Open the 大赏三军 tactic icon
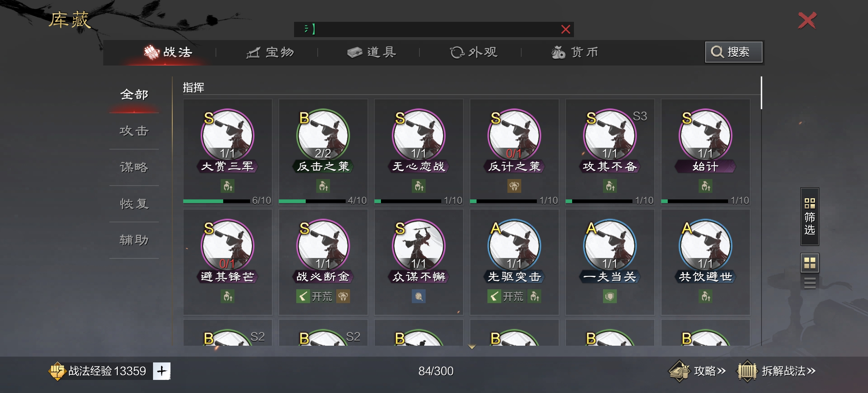The height and width of the screenshot is (393, 868). point(228,135)
